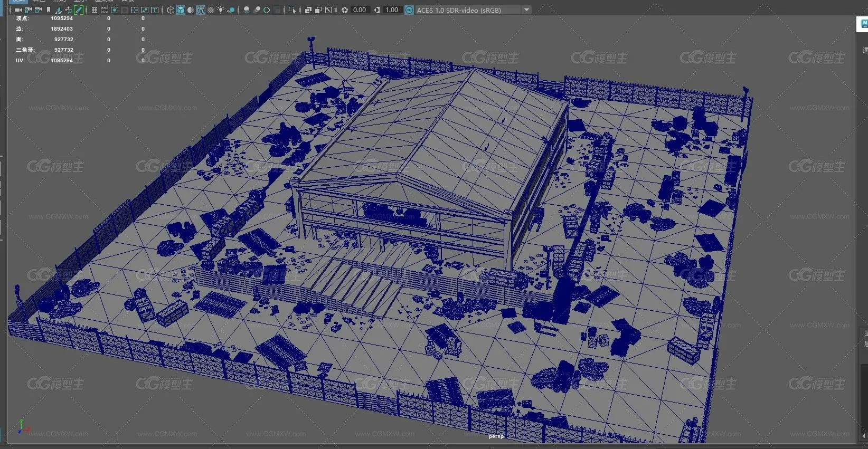Click the 面 face count 927732
868x449 pixels.
[x=64, y=40]
